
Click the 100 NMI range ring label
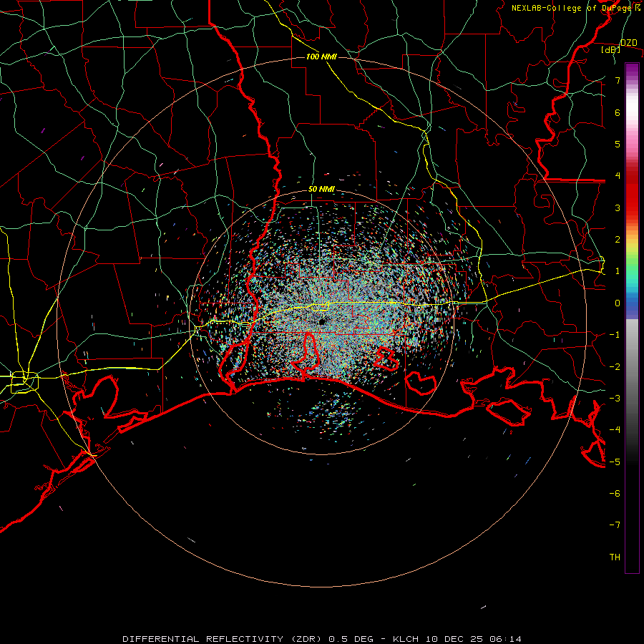click(321, 57)
